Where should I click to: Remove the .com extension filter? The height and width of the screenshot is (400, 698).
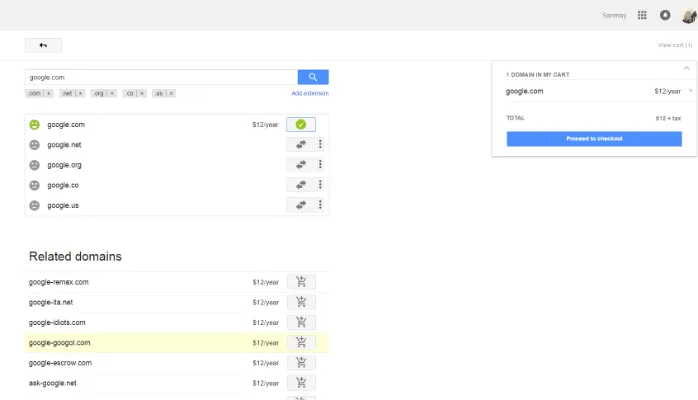49,93
